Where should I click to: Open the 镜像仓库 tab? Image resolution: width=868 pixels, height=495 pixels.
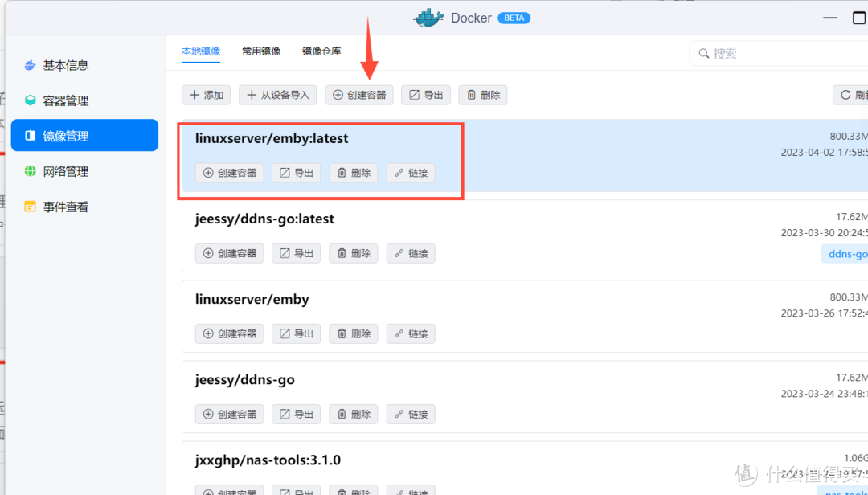click(x=320, y=50)
